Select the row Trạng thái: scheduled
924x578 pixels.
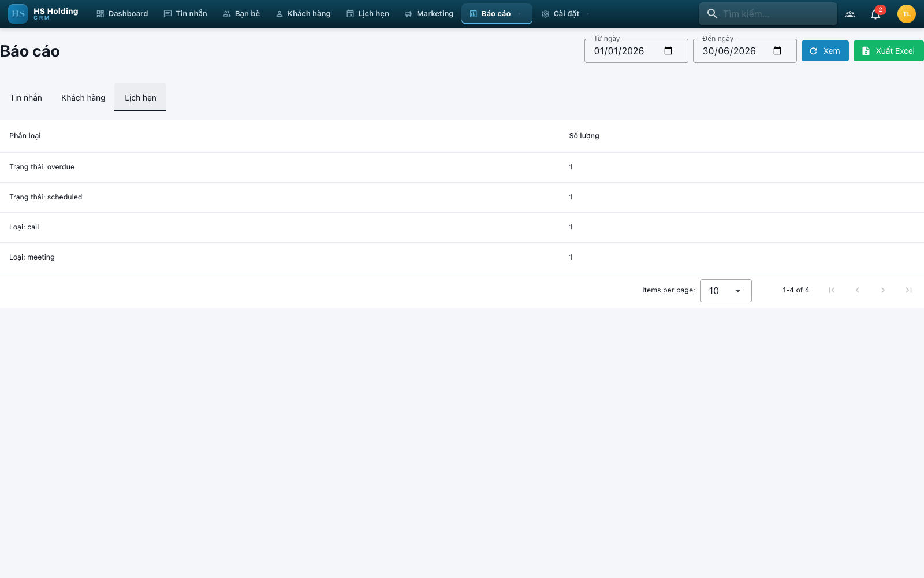point(462,197)
